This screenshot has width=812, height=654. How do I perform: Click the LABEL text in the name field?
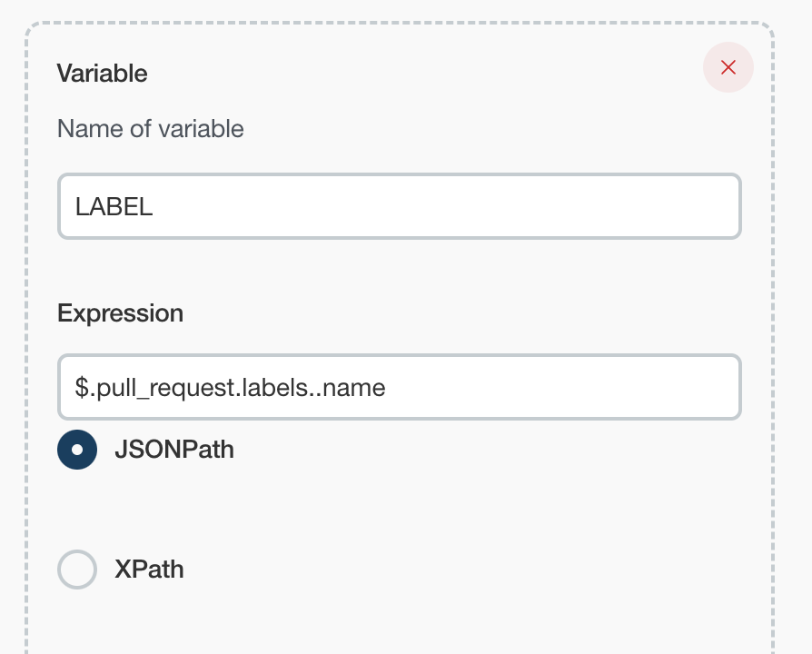pyautogui.click(x=114, y=207)
